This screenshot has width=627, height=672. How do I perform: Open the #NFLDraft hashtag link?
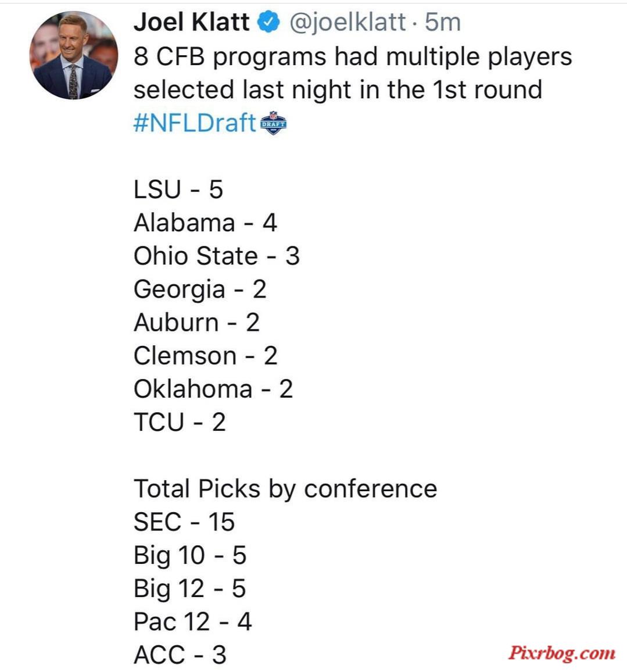pos(195,123)
